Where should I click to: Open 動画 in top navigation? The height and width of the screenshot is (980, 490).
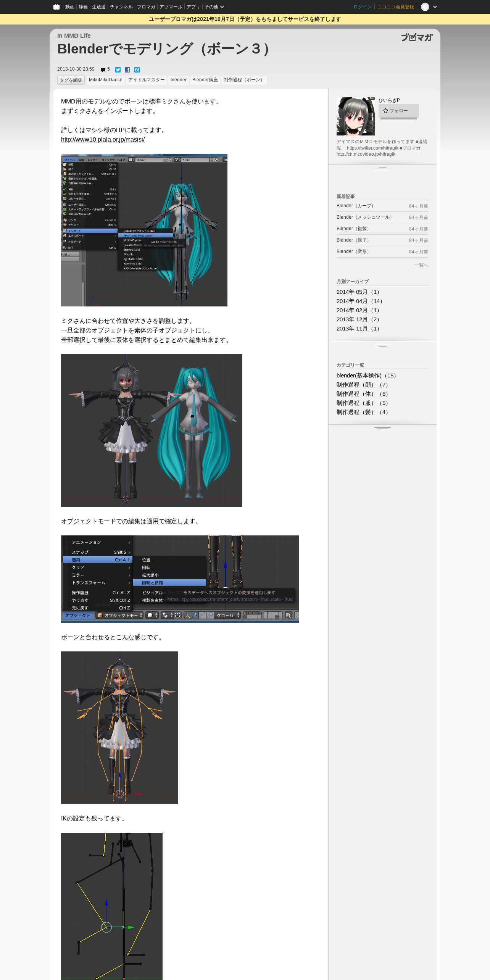(x=69, y=7)
